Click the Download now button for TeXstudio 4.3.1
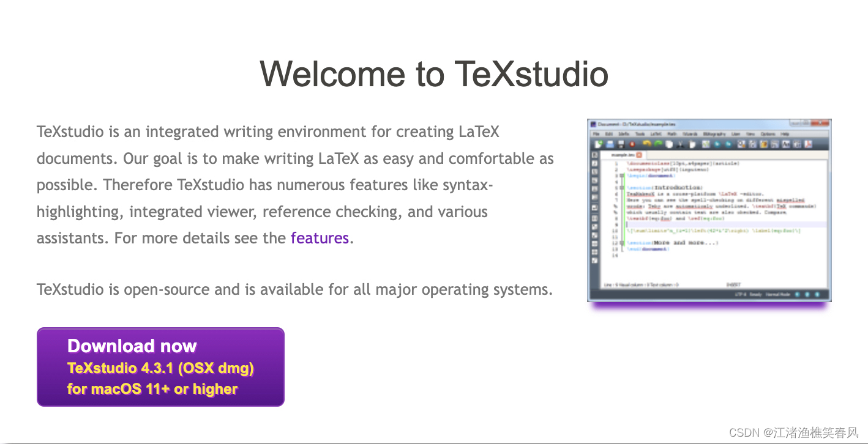The height and width of the screenshot is (444, 868). (160, 366)
